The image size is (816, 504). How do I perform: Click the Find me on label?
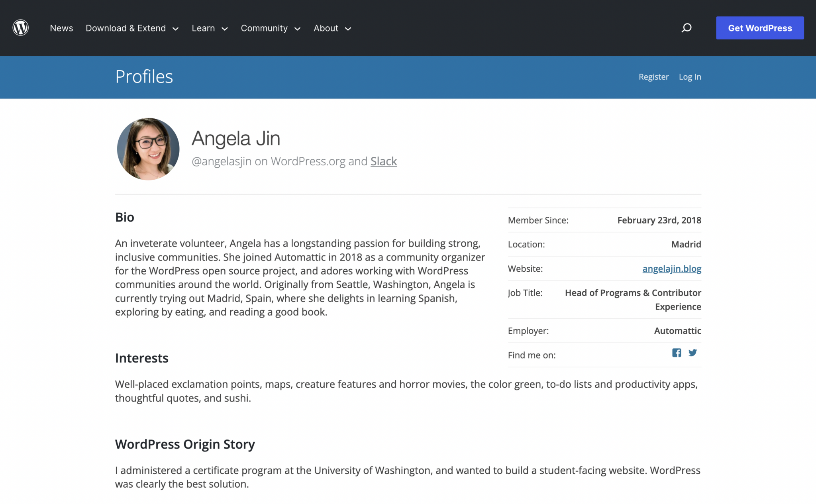[x=532, y=355]
